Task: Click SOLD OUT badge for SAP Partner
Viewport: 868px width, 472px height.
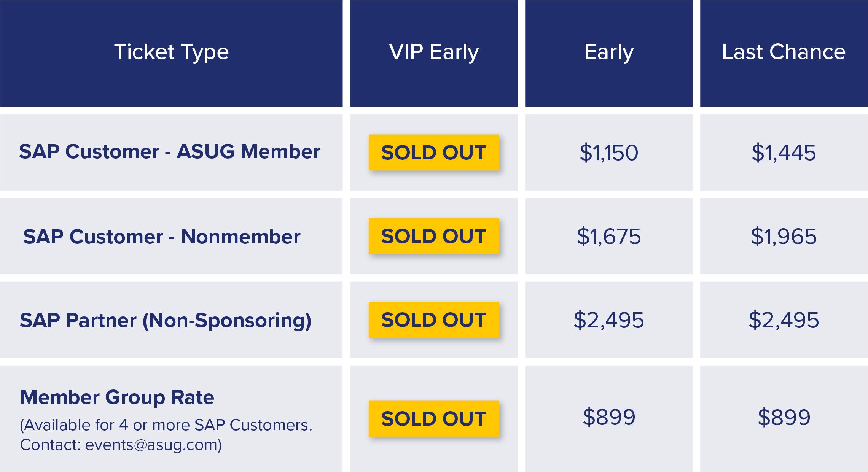Action: point(434,320)
